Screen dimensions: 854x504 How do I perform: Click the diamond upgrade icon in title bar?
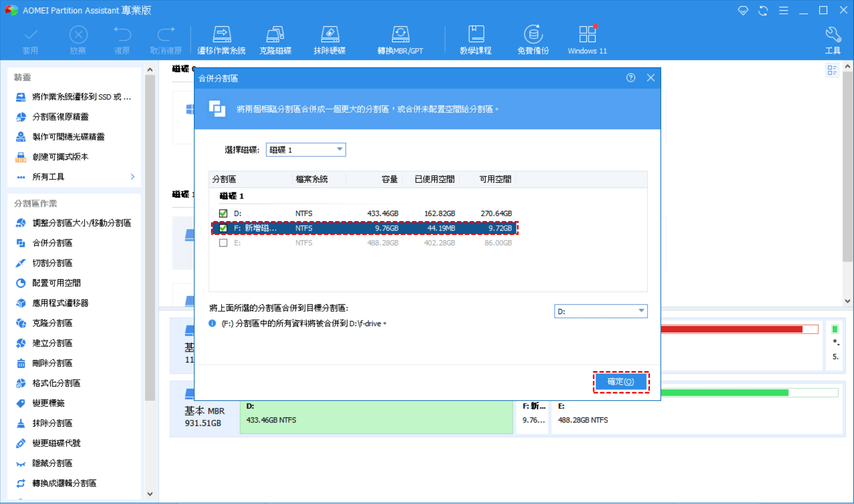(743, 11)
